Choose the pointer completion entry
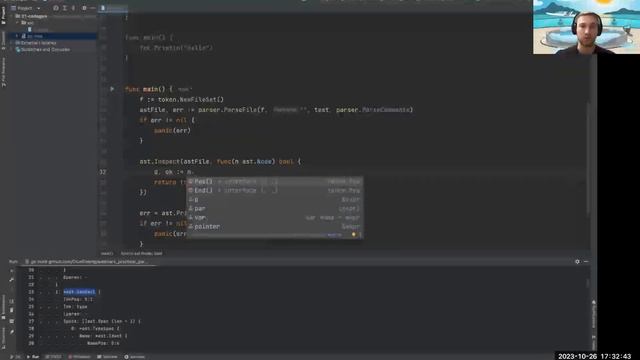 274,226
